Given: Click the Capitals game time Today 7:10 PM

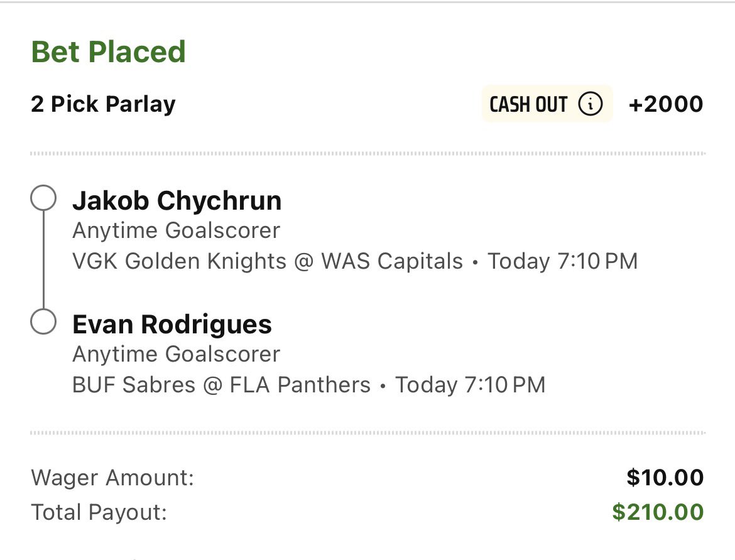Looking at the screenshot, I should tap(562, 261).
